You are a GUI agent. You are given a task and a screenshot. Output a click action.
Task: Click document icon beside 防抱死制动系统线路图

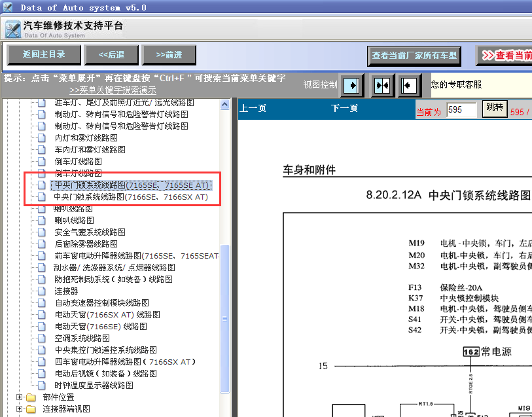42,280
